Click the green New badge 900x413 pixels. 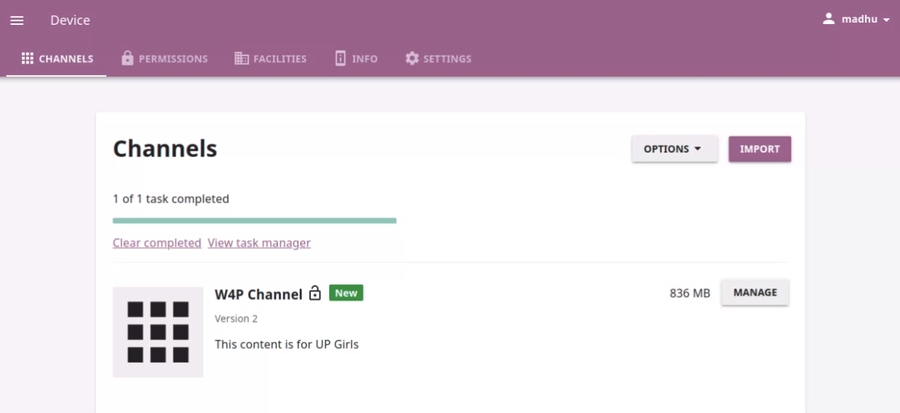click(346, 293)
